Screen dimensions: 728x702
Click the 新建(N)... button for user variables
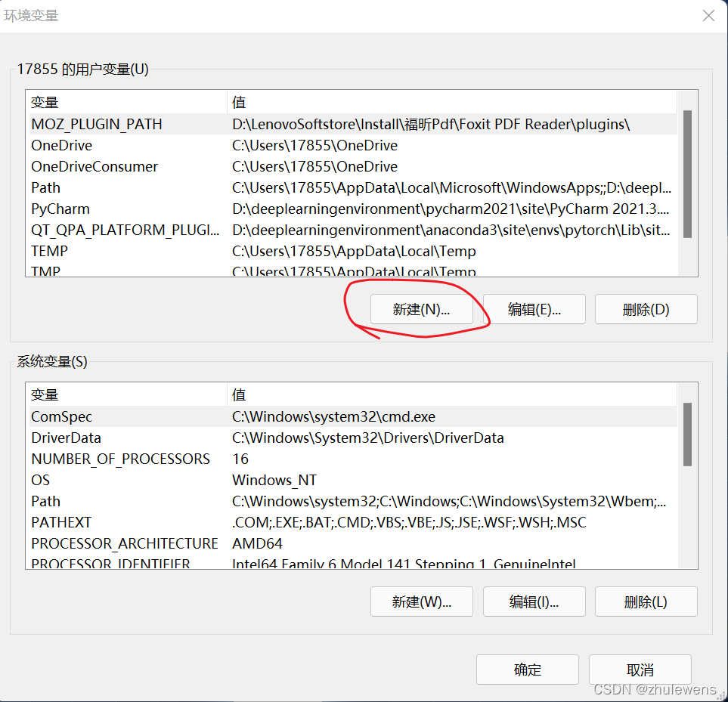coord(422,309)
